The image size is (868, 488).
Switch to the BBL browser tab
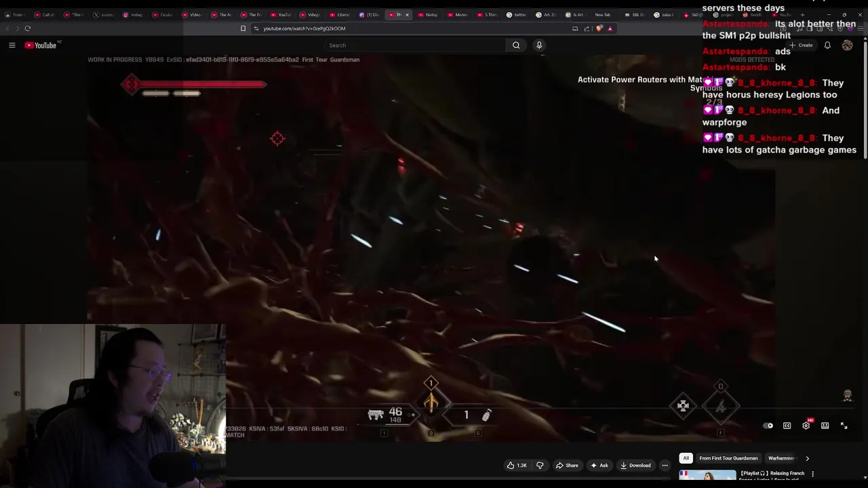635,14
